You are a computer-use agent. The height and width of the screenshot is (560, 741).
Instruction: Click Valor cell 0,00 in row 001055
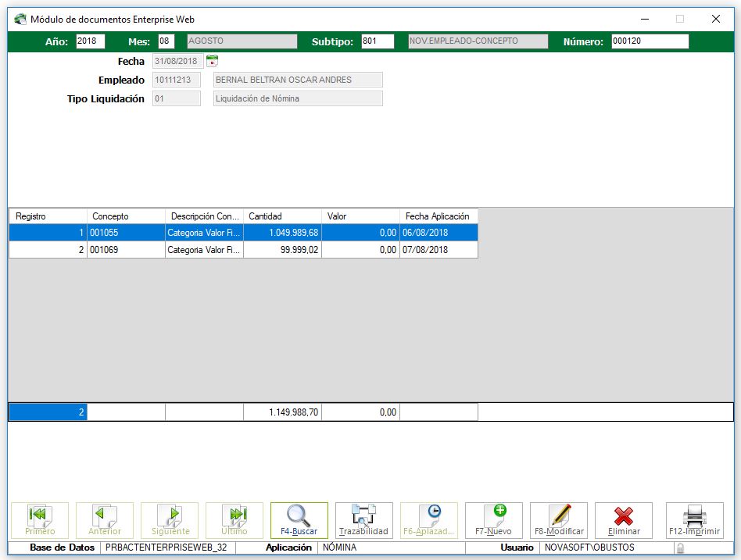click(360, 233)
